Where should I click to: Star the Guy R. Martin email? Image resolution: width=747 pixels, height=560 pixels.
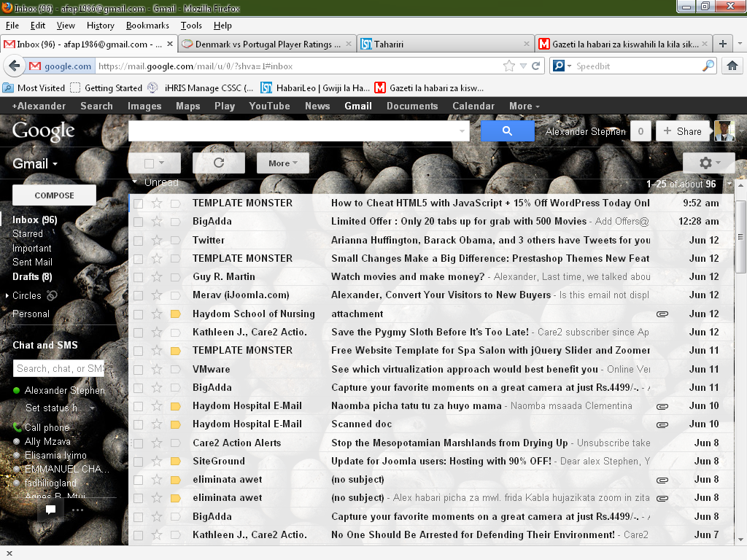pos(157,276)
